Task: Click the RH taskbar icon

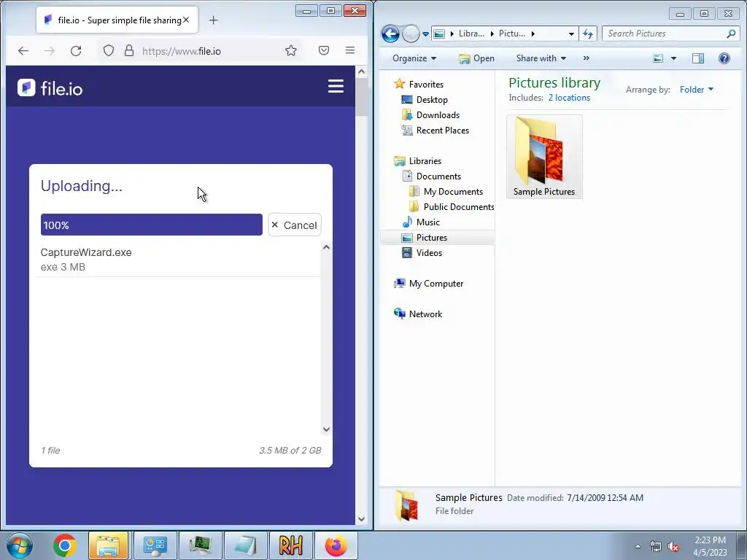Action: click(290, 545)
